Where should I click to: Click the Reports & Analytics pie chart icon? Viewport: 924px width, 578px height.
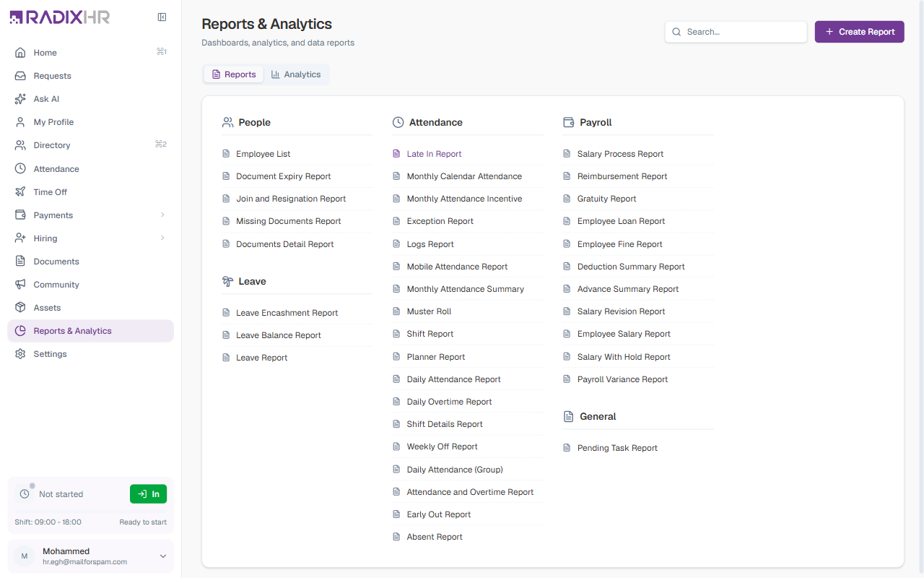pyautogui.click(x=20, y=331)
